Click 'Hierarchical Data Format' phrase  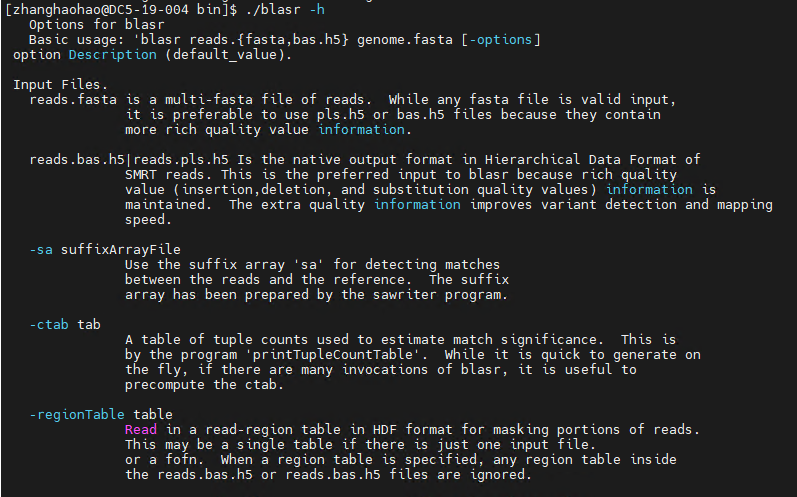(580, 160)
